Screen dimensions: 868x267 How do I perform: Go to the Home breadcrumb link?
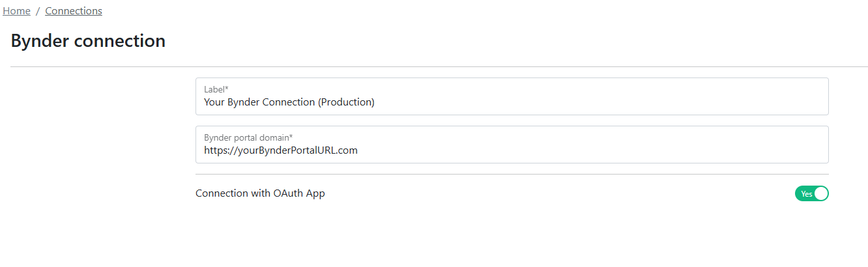point(16,11)
